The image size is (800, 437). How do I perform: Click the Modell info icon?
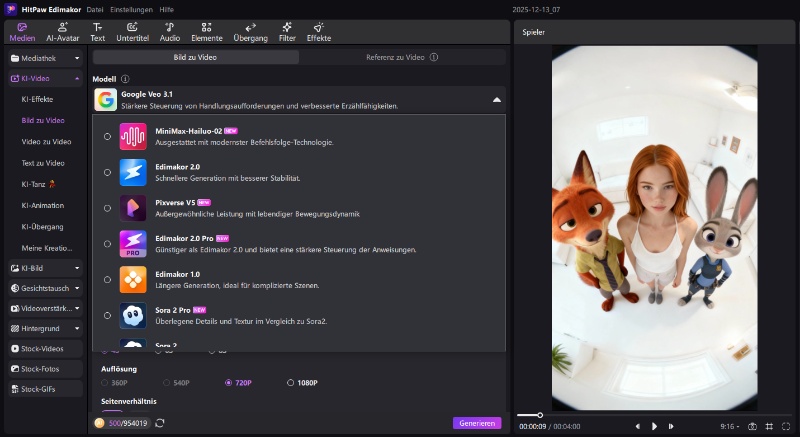click(125, 79)
